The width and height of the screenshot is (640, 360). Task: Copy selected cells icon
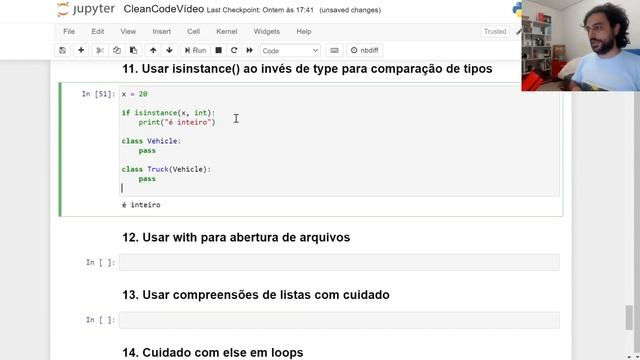(117, 50)
